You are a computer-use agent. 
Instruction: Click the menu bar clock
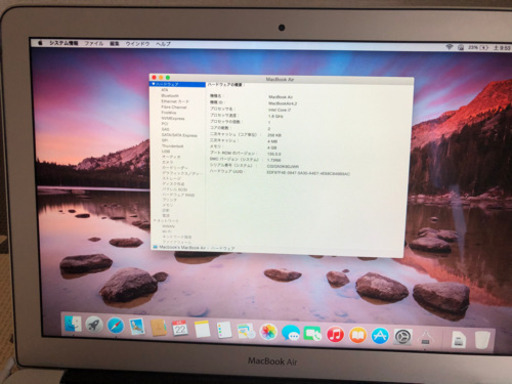tap(502, 48)
